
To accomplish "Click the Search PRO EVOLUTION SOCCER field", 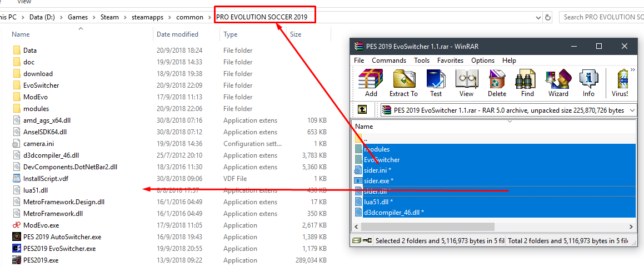I will (x=601, y=17).
